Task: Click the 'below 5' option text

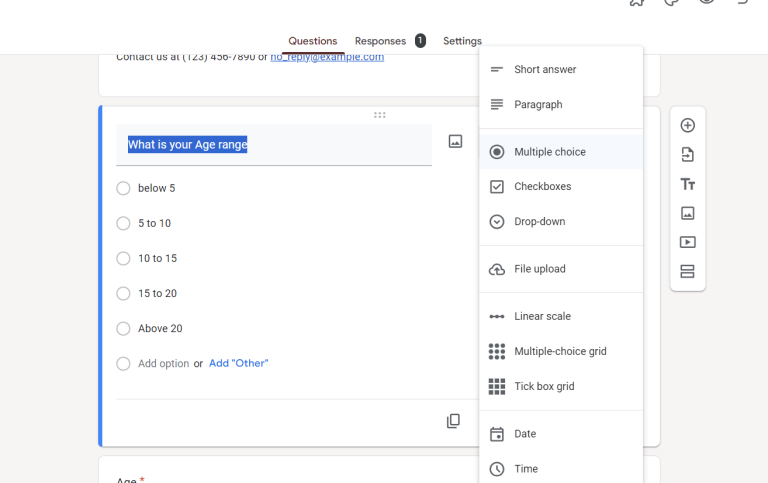Action: point(156,188)
